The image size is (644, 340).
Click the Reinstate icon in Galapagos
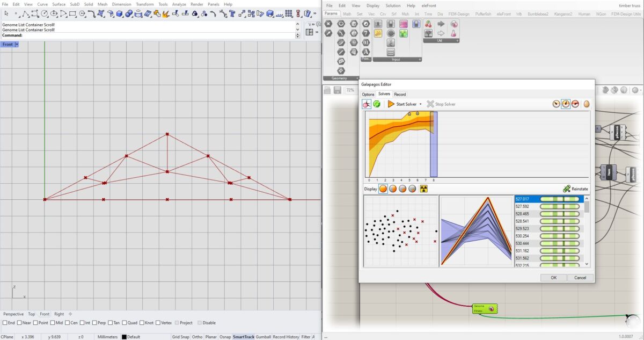coord(568,189)
